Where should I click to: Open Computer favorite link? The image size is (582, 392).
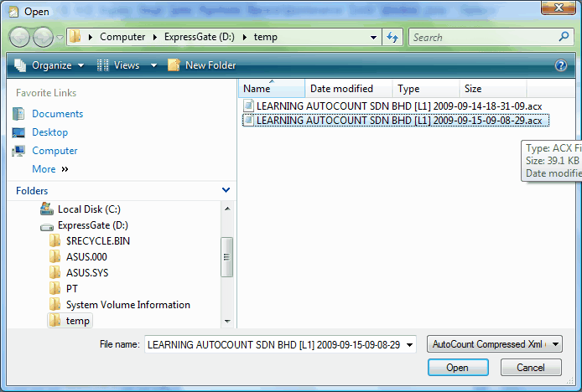(x=55, y=151)
